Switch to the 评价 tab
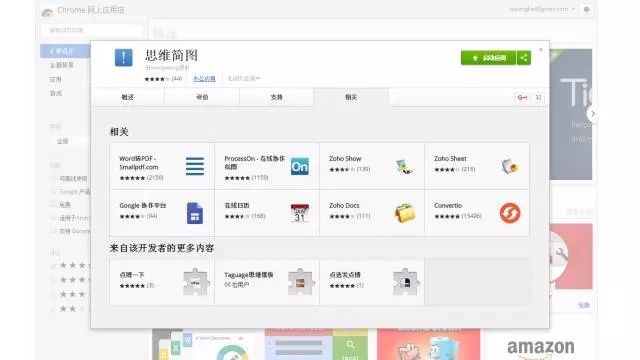This screenshot has width=640, height=360. [202, 97]
